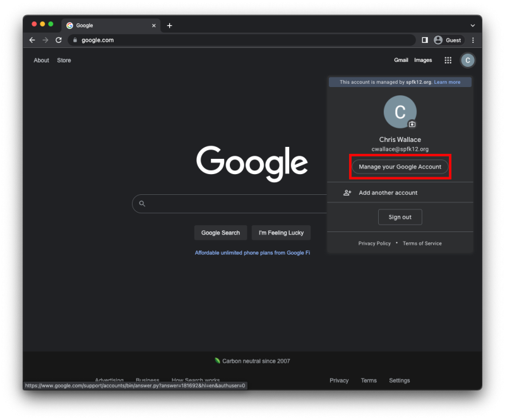Click the back navigation arrow
This screenshot has height=420, width=505.
pos(32,40)
